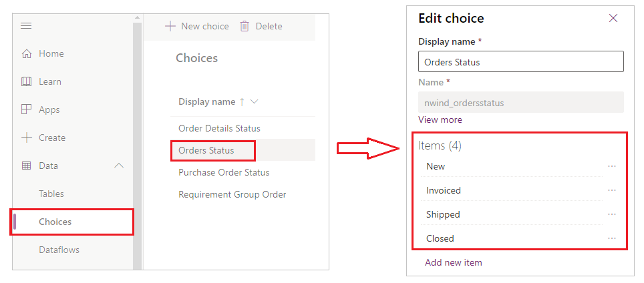
Task: Click the New choice button
Action: (197, 26)
